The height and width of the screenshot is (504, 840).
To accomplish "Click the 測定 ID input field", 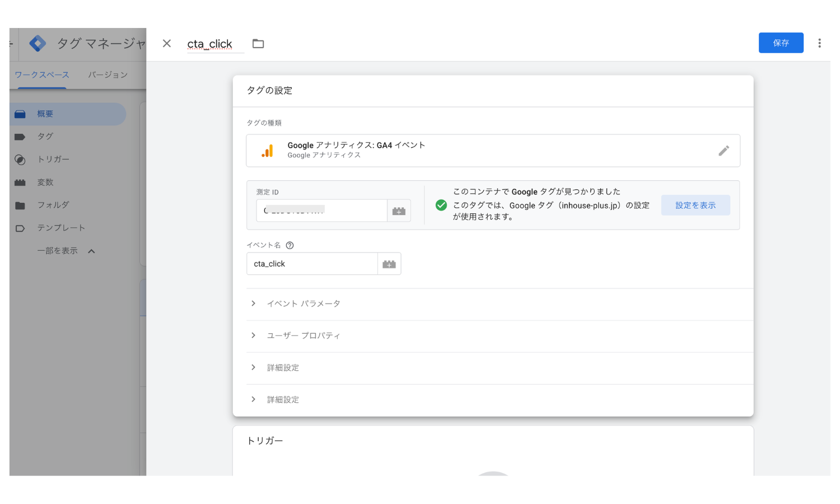I will tap(321, 211).
